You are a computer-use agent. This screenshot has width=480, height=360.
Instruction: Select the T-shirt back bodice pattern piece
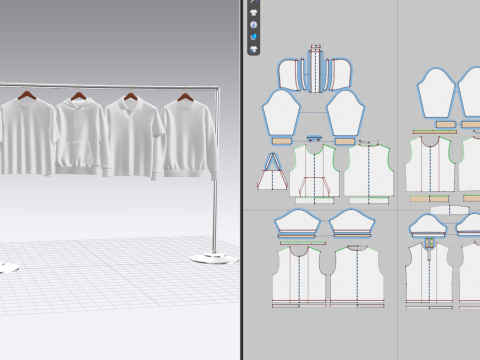click(x=357, y=276)
